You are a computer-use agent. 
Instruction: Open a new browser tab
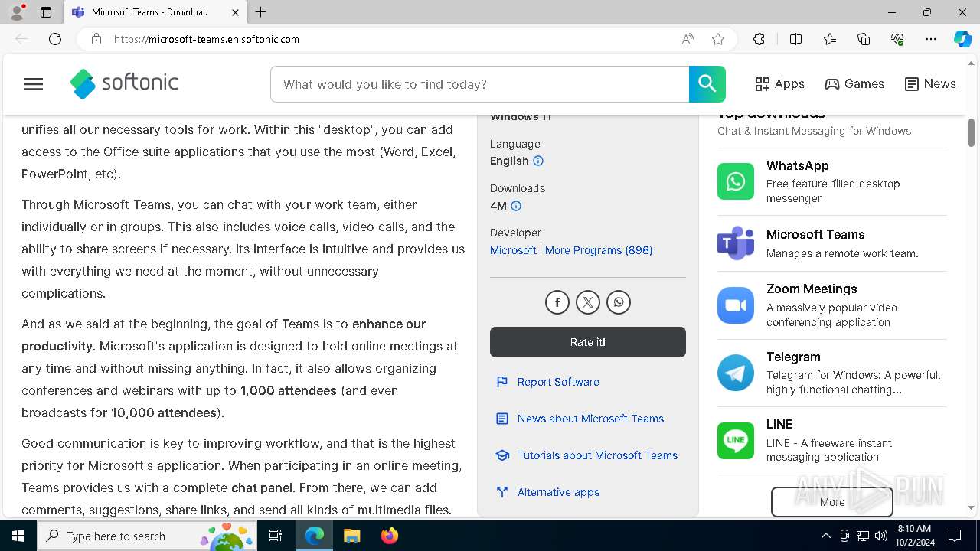pyautogui.click(x=261, y=12)
